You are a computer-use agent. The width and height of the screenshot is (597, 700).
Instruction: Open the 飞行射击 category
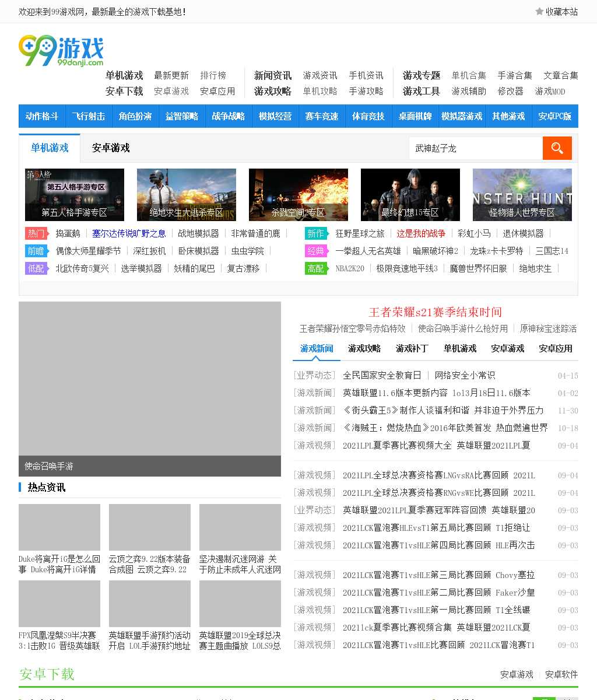(89, 116)
